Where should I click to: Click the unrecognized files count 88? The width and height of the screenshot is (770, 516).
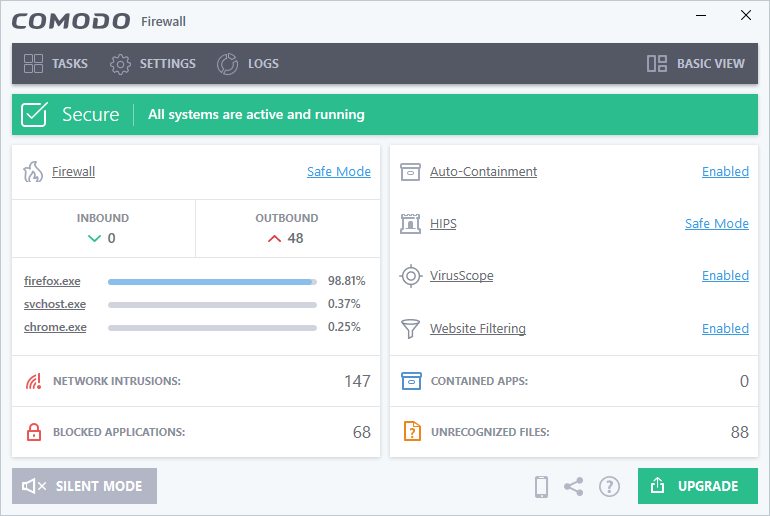pos(740,432)
